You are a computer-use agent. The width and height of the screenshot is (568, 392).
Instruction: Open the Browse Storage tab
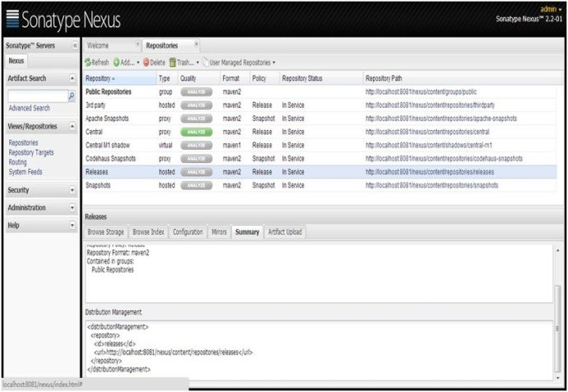105,232
